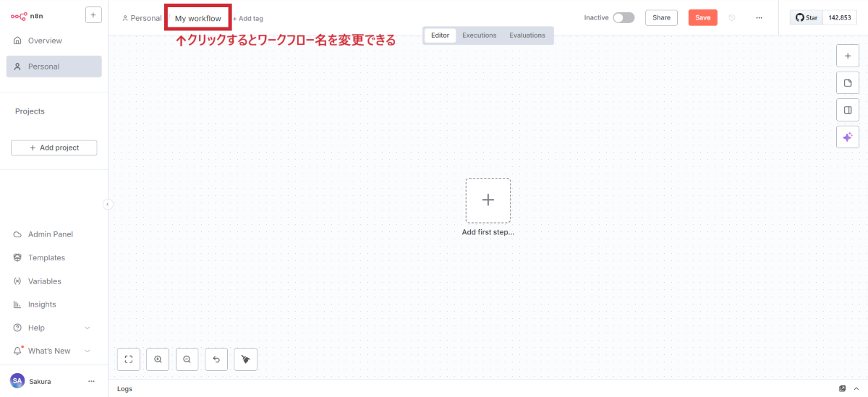Click the Add project button
The image size is (868, 397).
54,148
